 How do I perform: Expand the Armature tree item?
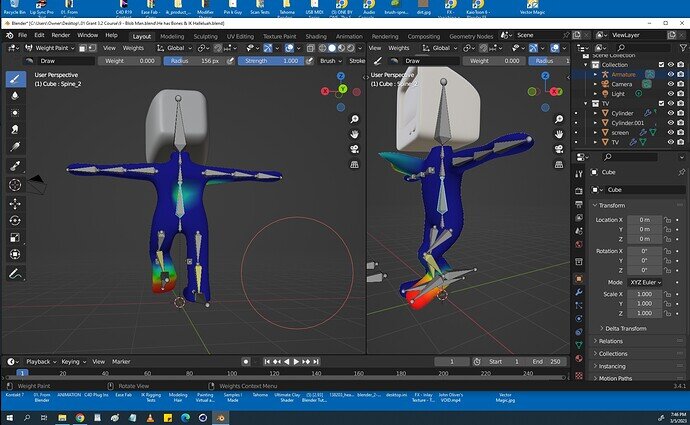[x=596, y=74]
